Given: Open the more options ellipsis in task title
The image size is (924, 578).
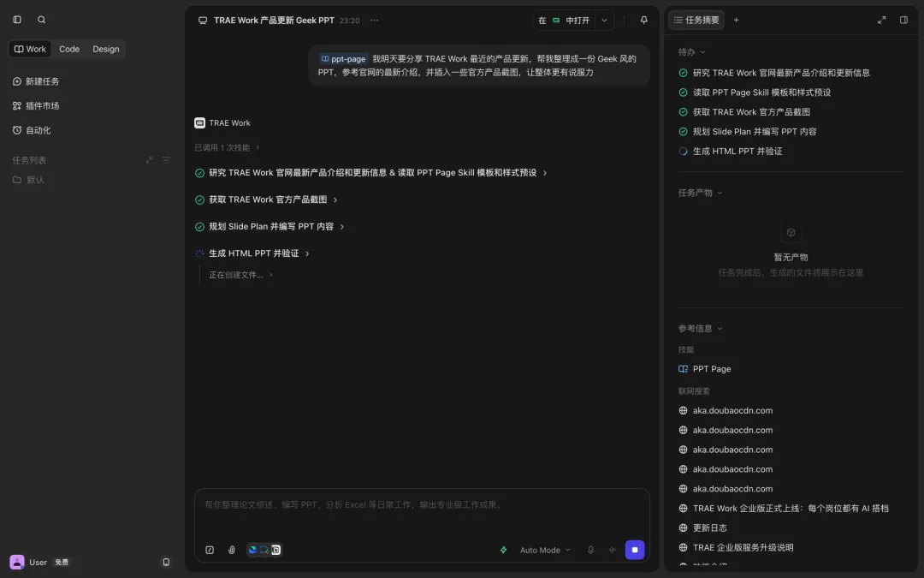Looking at the screenshot, I should [374, 20].
